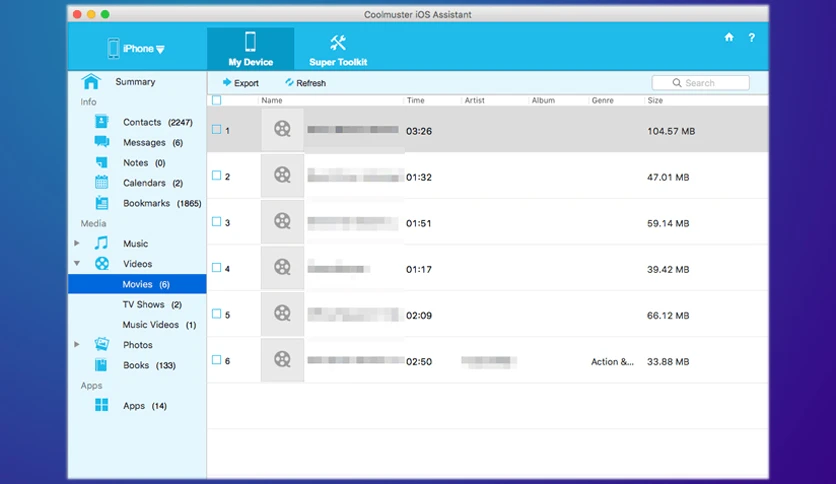Click the Search input field
The width and height of the screenshot is (836, 484).
[701, 83]
